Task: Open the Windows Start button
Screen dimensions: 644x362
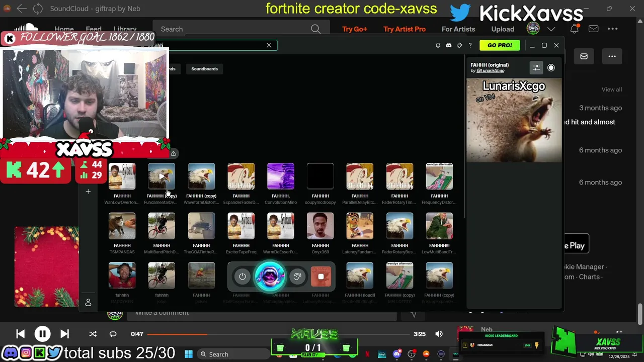Action: (x=188, y=354)
